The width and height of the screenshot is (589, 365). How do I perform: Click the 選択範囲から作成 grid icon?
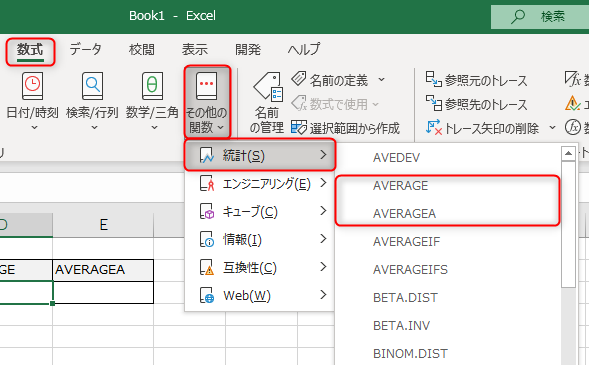click(x=299, y=127)
